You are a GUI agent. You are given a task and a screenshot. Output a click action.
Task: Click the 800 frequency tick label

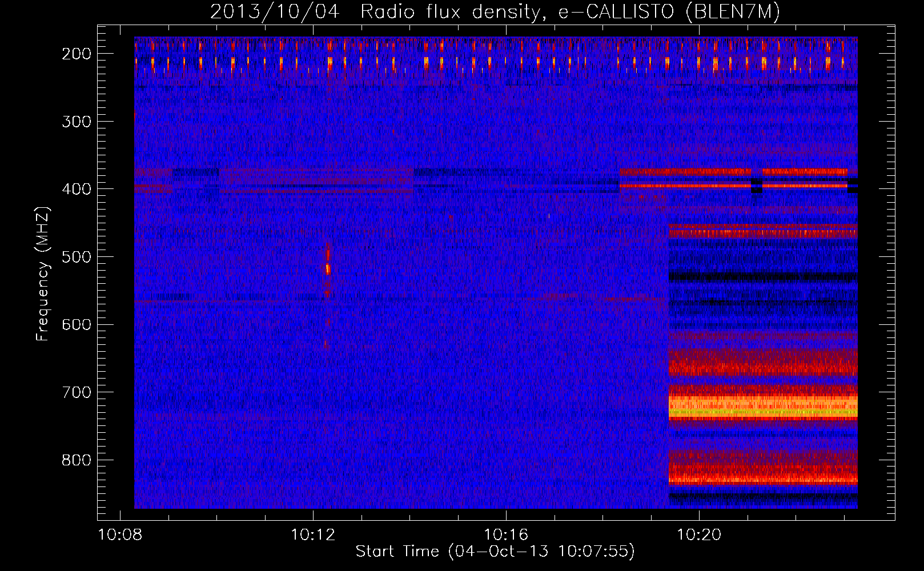click(x=77, y=460)
